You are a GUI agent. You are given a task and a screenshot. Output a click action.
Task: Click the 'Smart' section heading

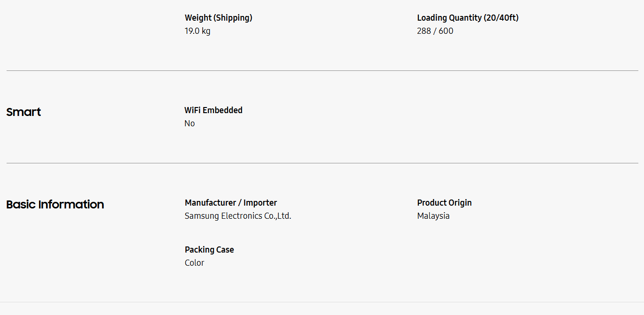(x=24, y=112)
